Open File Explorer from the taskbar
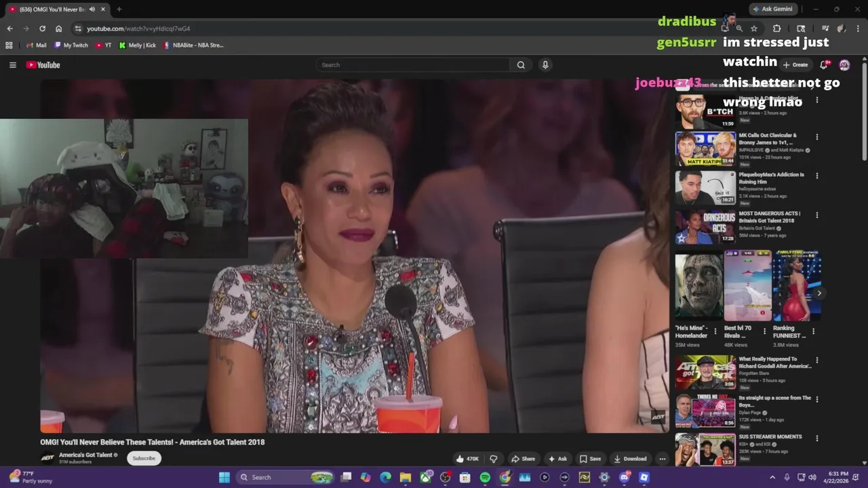Image resolution: width=868 pixels, height=488 pixels. pos(406,477)
